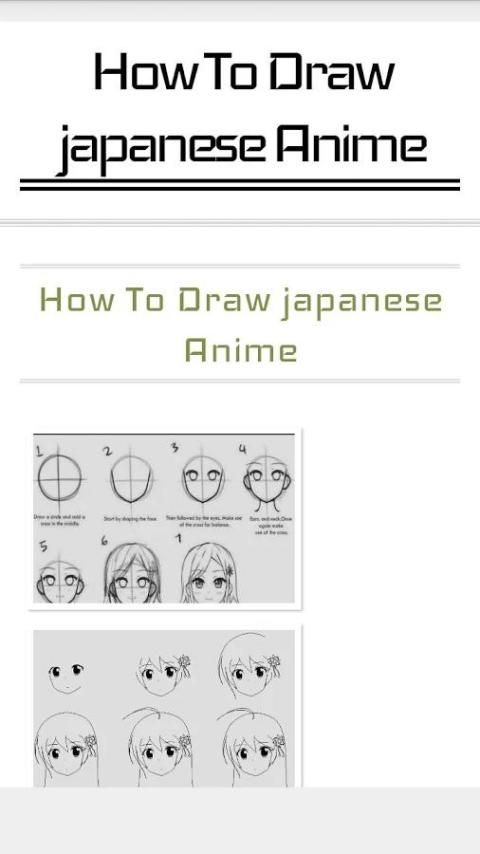Tap the bottom-left girl with full hair drawing
Screen dimensions: 480x854
point(66,749)
